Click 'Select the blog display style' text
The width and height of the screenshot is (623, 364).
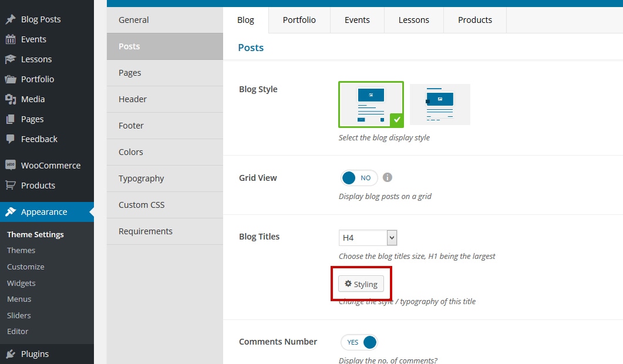pos(384,137)
